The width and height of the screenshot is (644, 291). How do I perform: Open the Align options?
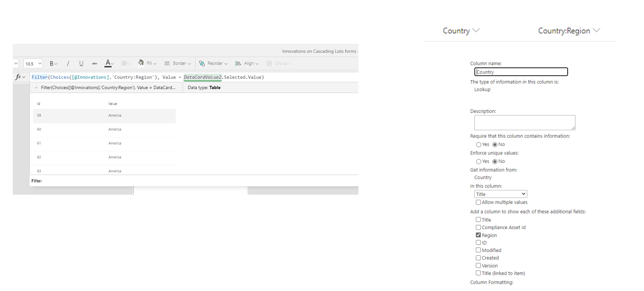(x=247, y=63)
